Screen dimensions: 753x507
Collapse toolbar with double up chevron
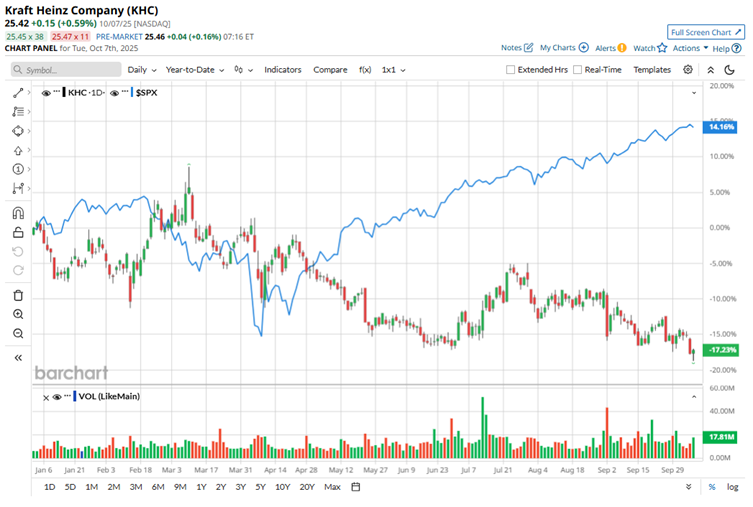pyautogui.click(x=710, y=70)
